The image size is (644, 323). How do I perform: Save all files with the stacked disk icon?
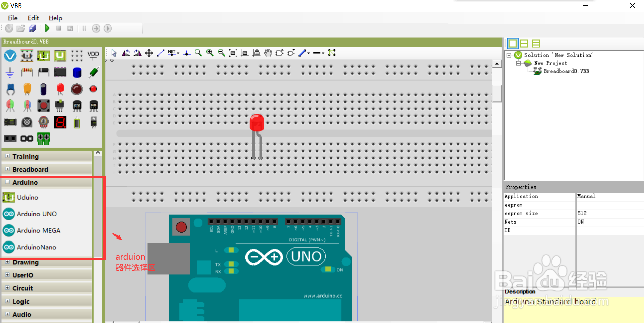32,29
